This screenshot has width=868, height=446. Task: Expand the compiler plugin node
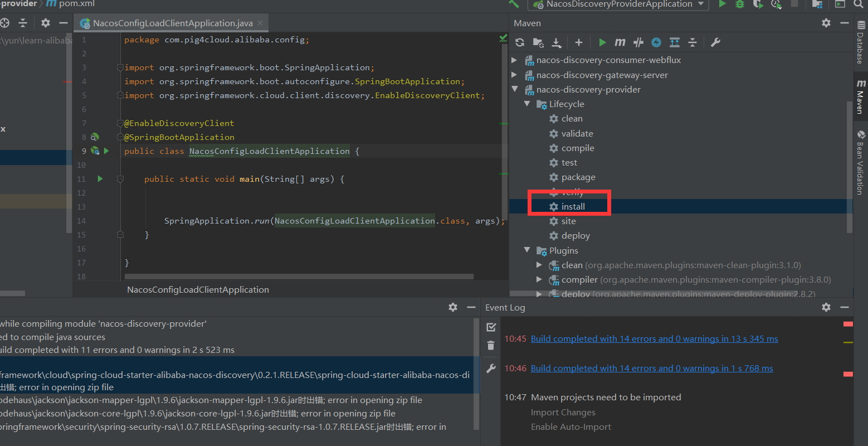click(x=539, y=279)
